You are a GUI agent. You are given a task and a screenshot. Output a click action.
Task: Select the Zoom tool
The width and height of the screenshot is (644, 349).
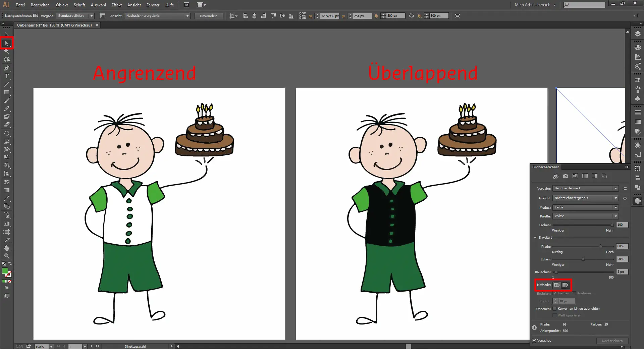7,256
